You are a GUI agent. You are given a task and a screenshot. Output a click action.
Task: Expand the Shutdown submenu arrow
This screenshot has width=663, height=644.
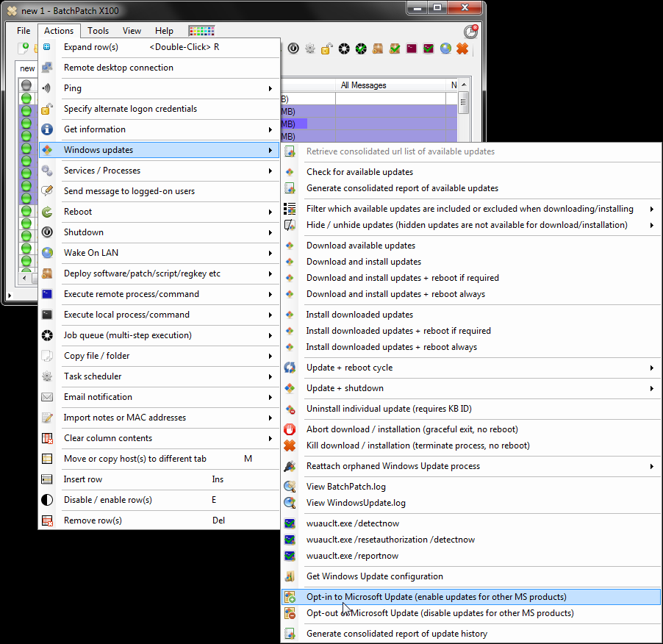click(270, 232)
